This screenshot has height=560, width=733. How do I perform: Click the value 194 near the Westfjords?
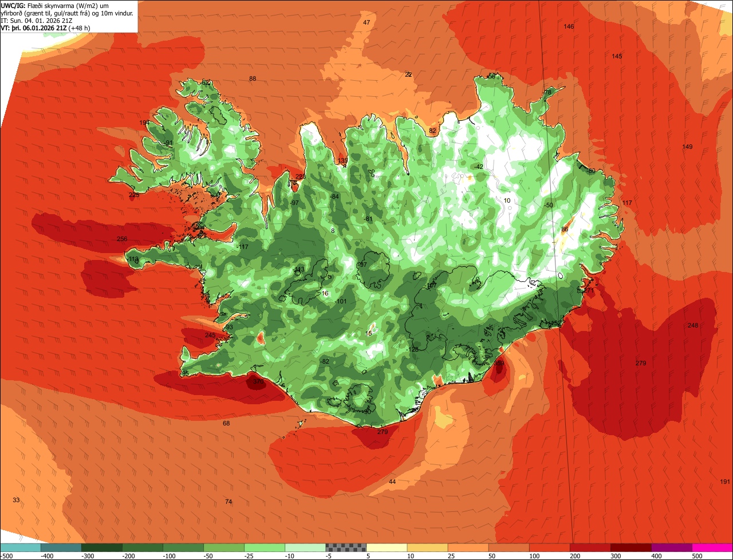144,123
